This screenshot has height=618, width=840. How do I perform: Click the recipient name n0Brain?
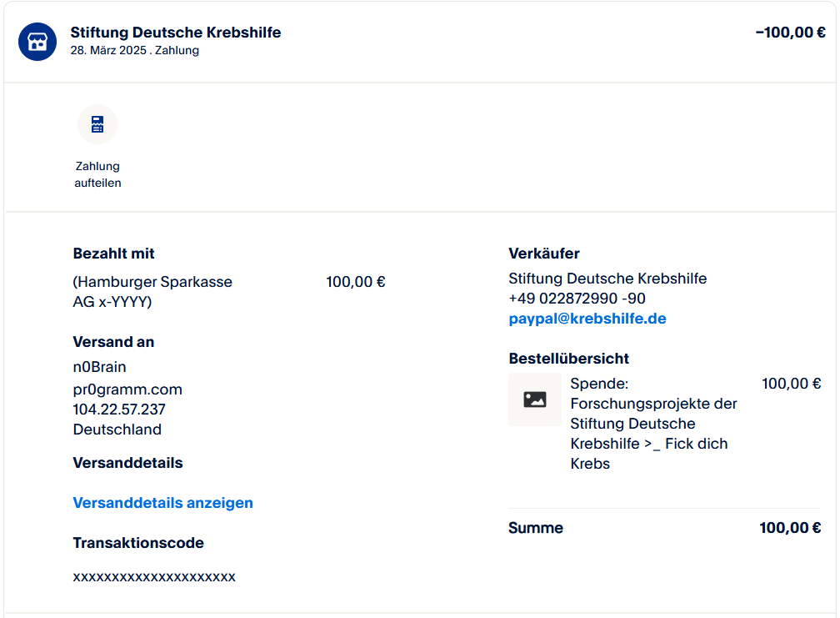click(x=100, y=367)
